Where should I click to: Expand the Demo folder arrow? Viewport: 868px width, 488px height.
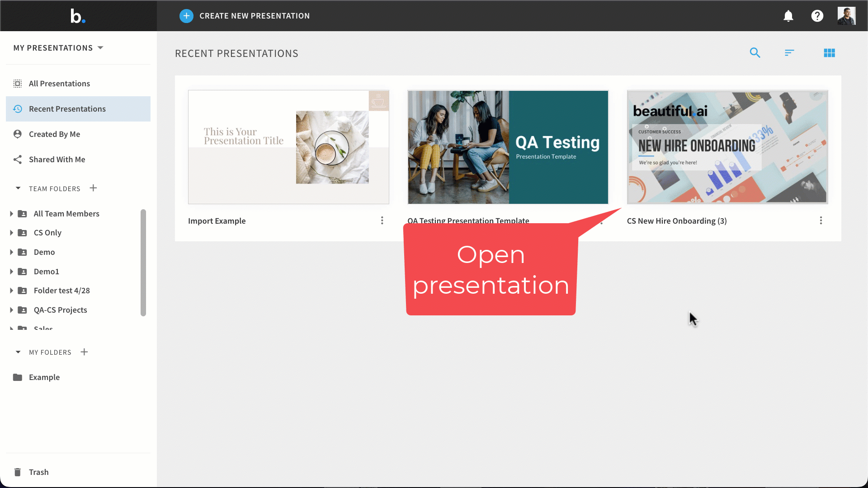(11, 252)
